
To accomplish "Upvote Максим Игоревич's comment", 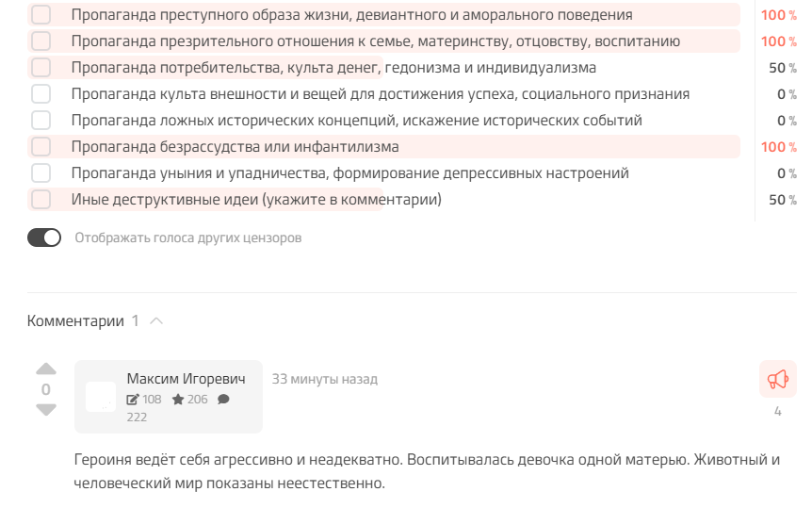I will 46,369.
